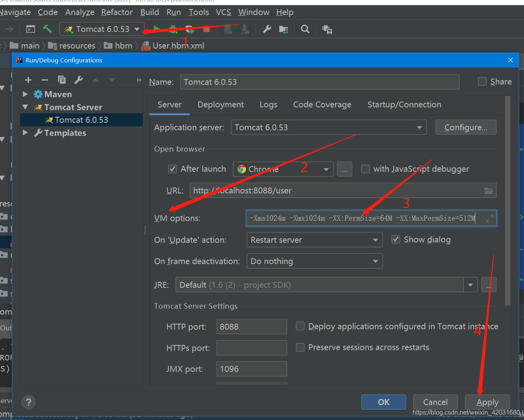Switch to the Startup/Connection tab
Viewport: 524px width, 420px height.
404,105
